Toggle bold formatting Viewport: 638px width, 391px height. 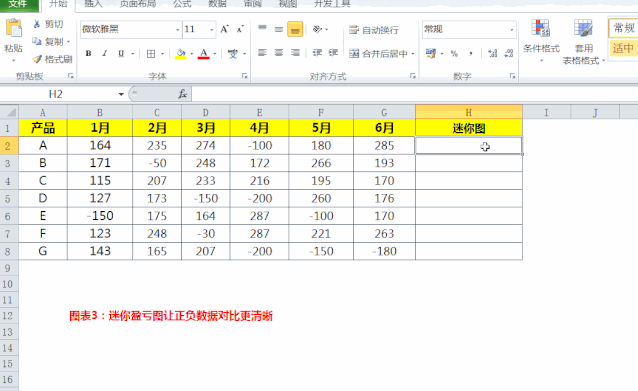[x=88, y=53]
